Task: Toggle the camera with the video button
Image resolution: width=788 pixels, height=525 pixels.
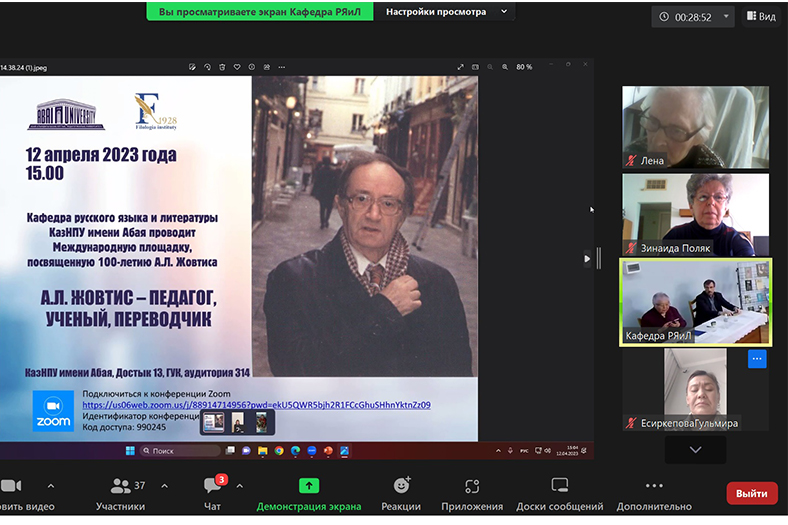Action: point(14,493)
